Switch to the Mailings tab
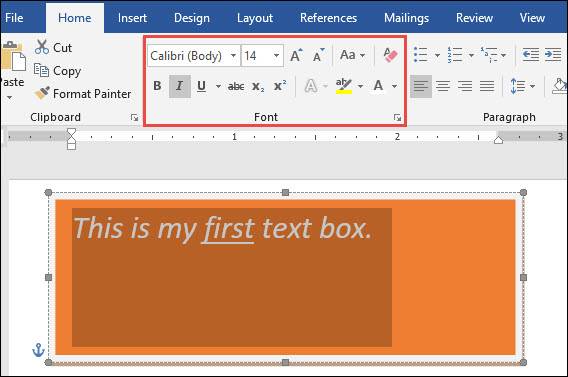Image resolution: width=568 pixels, height=377 pixels. [x=406, y=18]
